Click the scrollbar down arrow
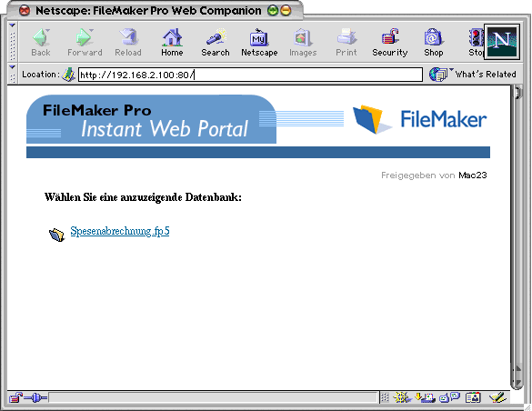 (517, 383)
